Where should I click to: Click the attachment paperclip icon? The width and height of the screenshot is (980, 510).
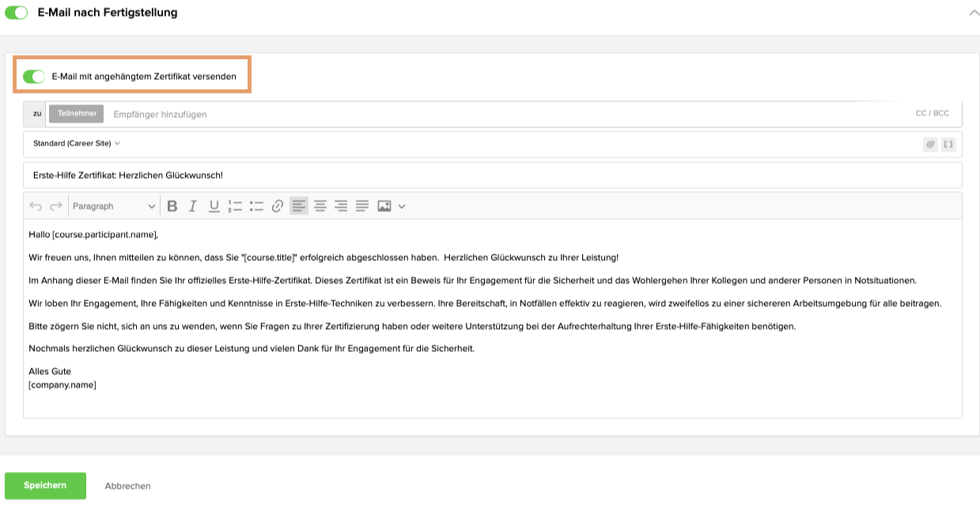click(931, 144)
